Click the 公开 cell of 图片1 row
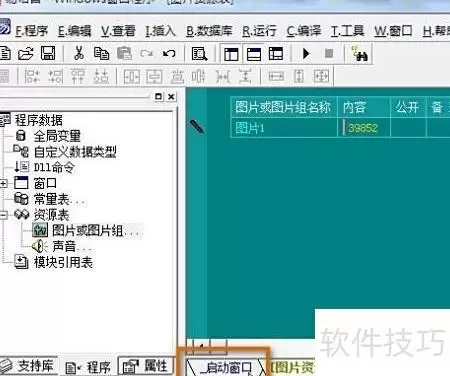This screenshot has width=450, height=376. click(408, 127)
